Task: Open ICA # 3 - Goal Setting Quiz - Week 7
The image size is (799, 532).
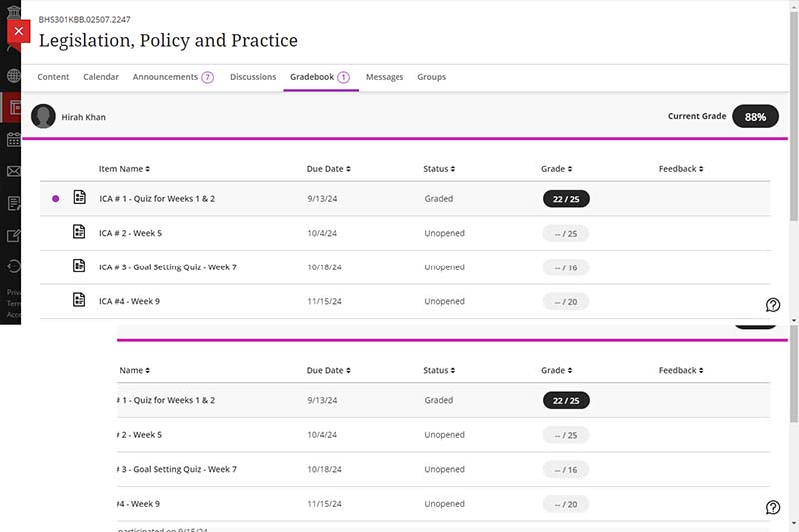Action: (x=168, y=267)
